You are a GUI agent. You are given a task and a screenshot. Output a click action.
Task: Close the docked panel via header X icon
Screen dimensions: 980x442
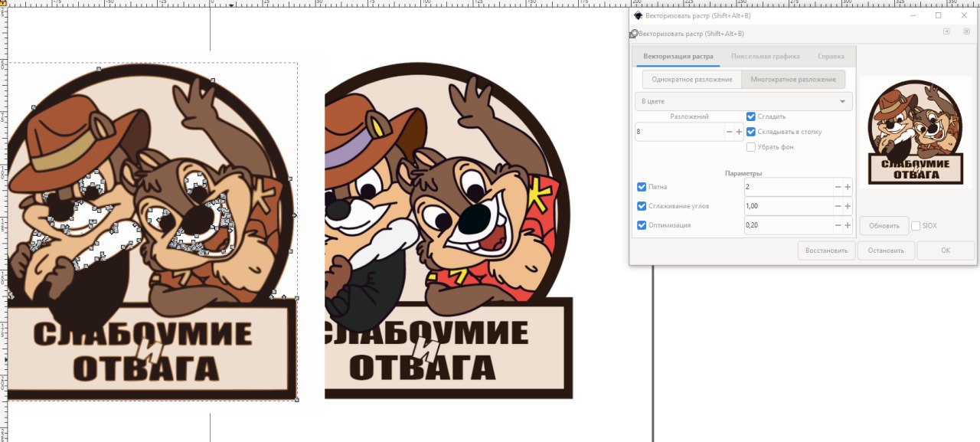pos(966,31)
